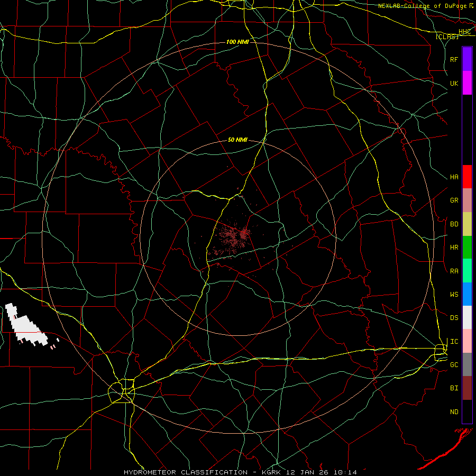Image resolution: width=476 pixels, height=476 pixels.
Task: Click the 'DS' legend label
Action: coord(454,318)
